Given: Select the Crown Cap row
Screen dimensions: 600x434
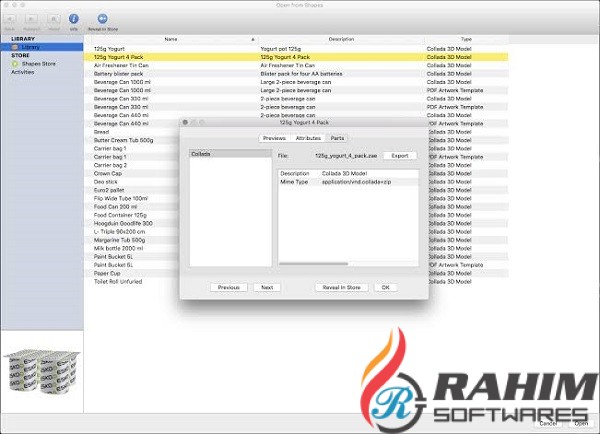Looking at the screenshot, I should [132, 173].
